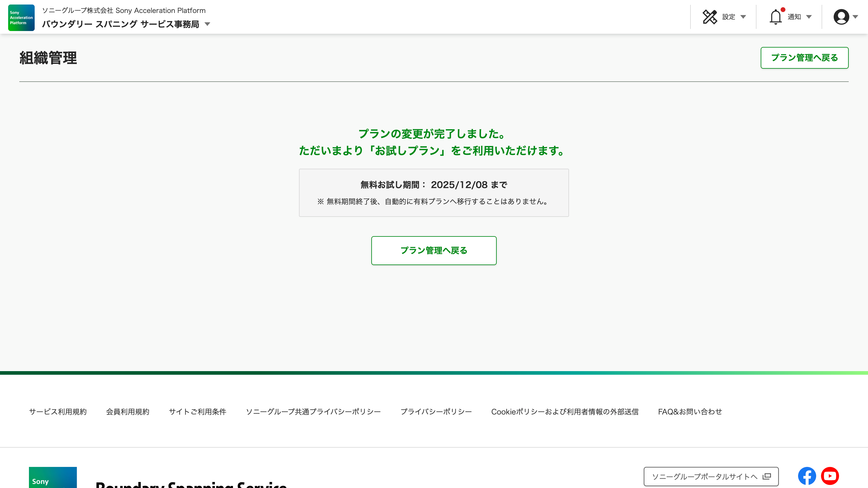Expand the 通知 dropdown arrow
Viewport: 868px width, 488px height.
(x=809, y=17)
